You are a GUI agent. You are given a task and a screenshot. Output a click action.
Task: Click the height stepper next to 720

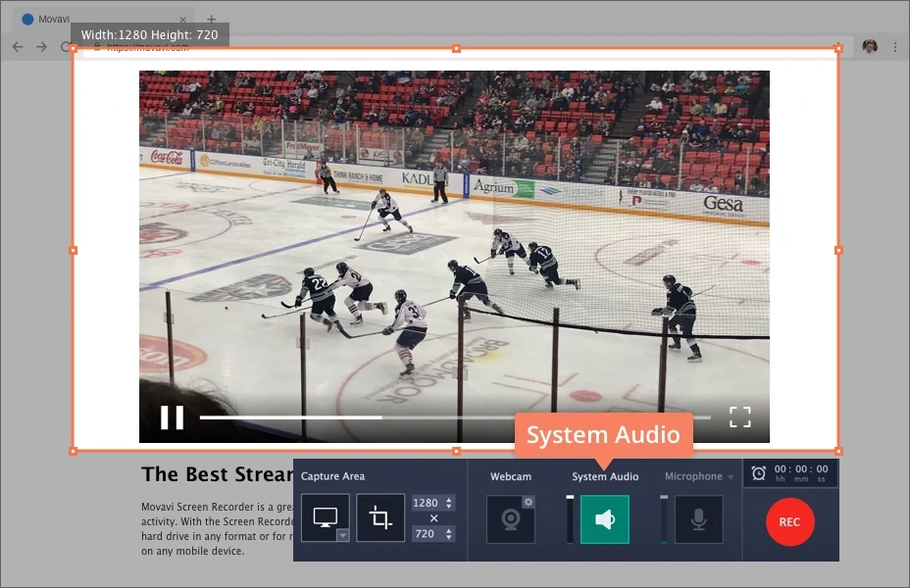point(449,534)
